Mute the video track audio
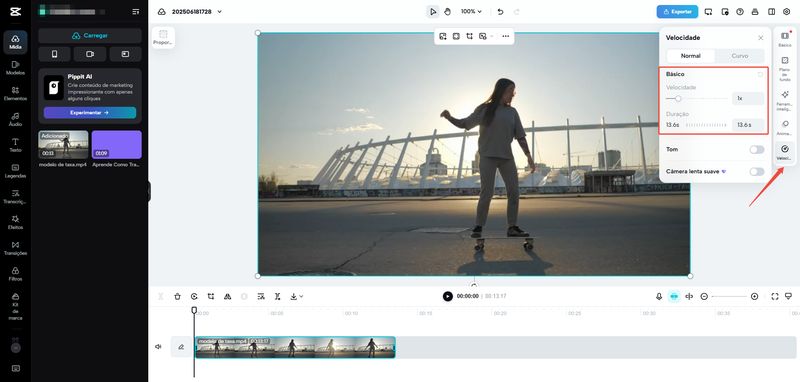The height and width of the screenshot is (382, 800). pos(158,347)
